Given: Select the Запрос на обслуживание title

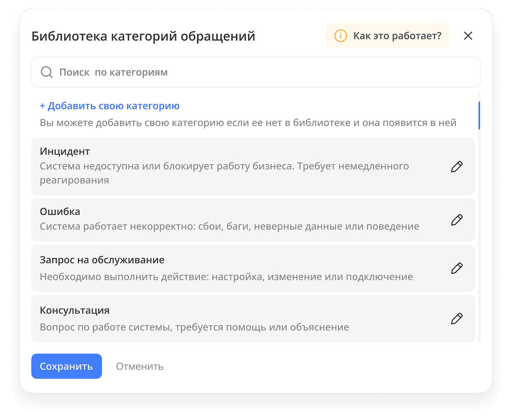Looking at the screenshot, I should 102,260.
